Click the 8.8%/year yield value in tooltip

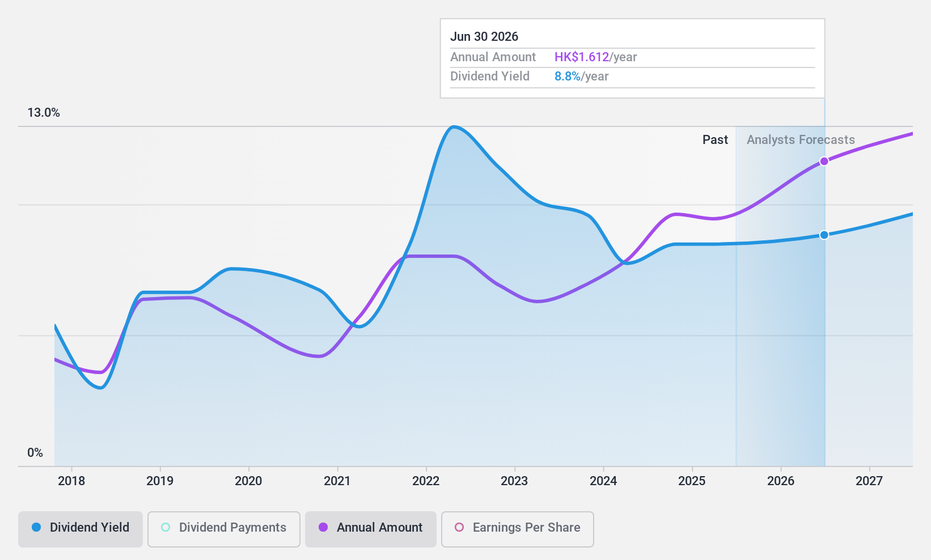[581, 77]
